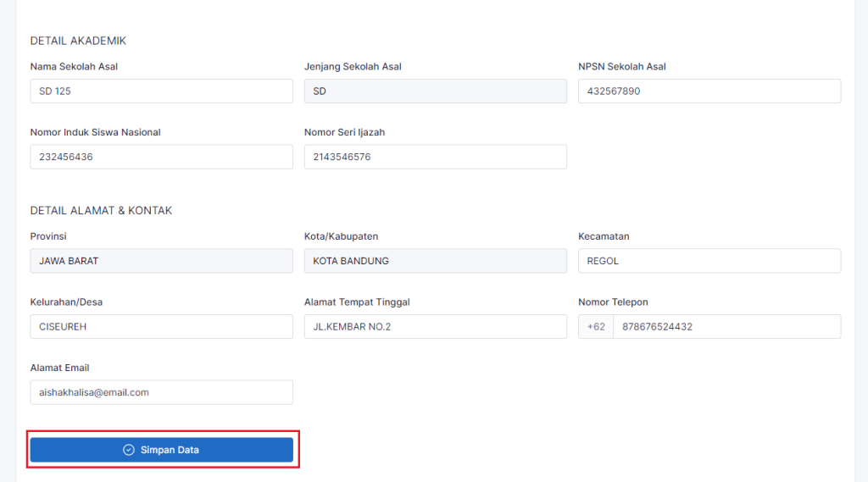Edit the Kelurahan/Desa field with CISEUREH

tap(161, 326)
